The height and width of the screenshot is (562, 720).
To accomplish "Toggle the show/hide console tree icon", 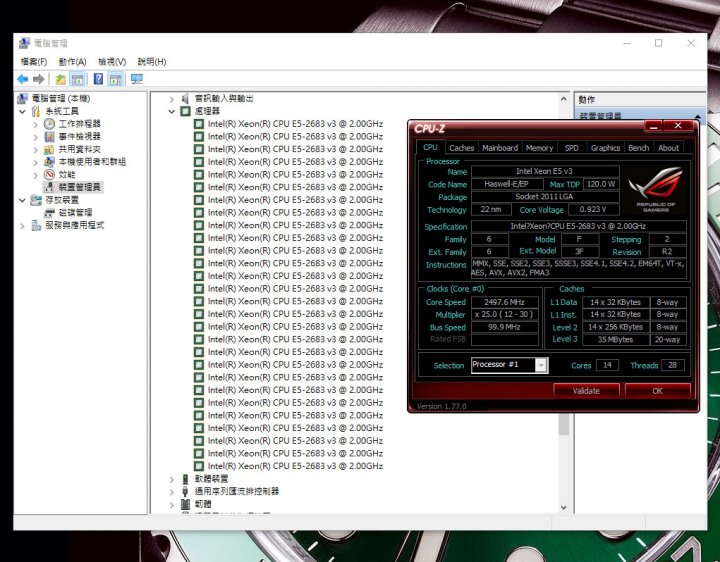I will point(78,79).
